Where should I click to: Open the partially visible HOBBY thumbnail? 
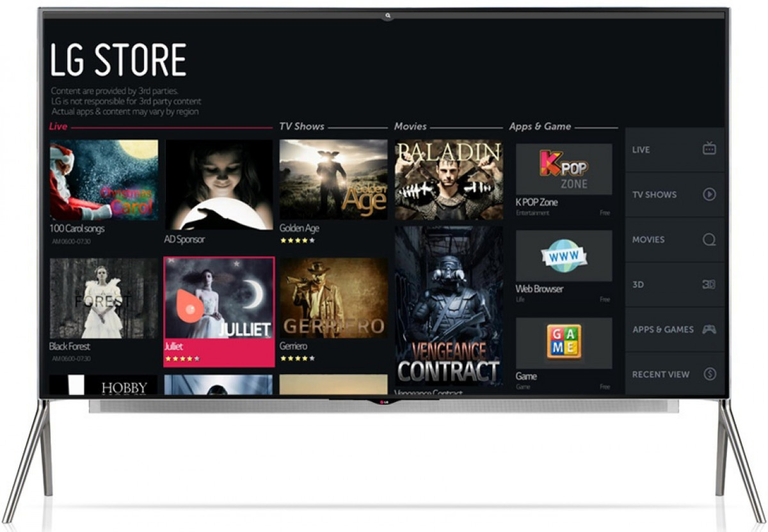(104, 384)
